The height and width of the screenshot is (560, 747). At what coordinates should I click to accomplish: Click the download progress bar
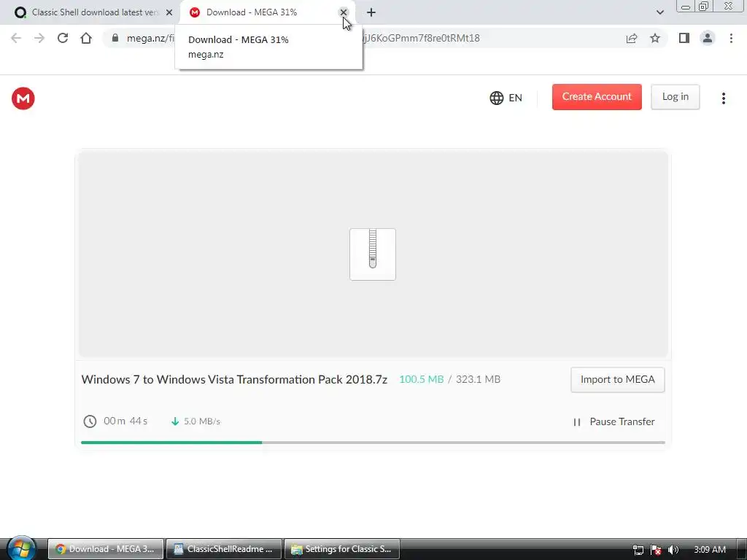(373, 443)
